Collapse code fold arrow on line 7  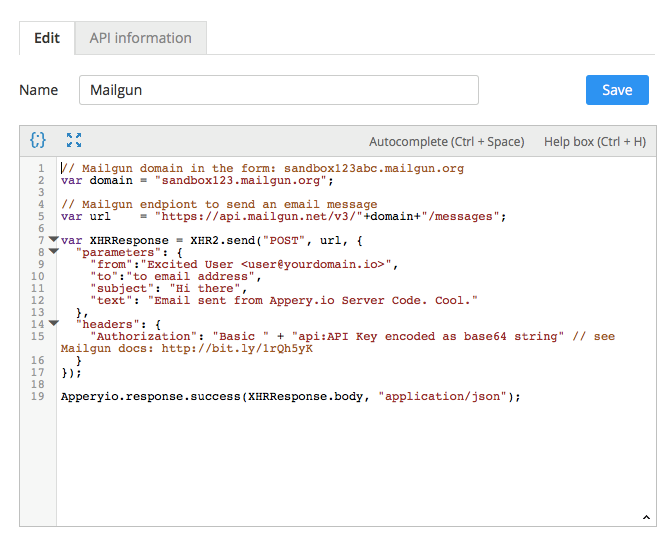(x=53, y=239)
